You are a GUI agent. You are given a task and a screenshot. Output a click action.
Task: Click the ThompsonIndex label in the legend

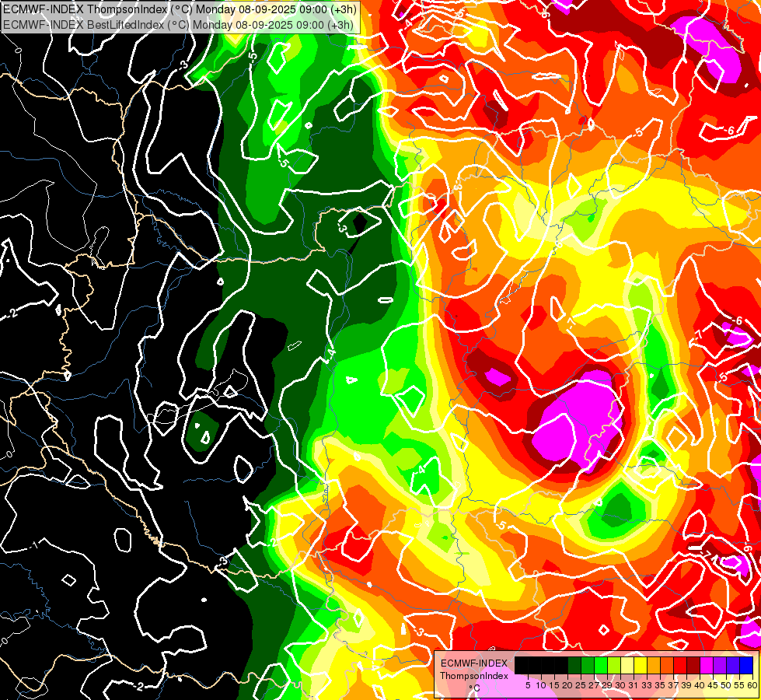tap(474, 676)
